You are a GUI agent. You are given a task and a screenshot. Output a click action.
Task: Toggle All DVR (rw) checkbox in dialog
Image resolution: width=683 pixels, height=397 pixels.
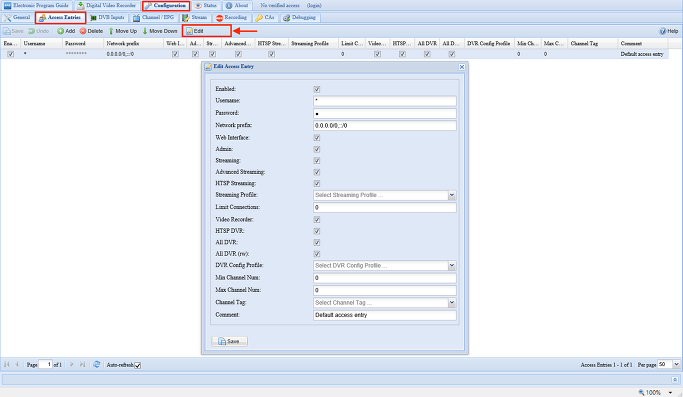click(x=317, y=254)
